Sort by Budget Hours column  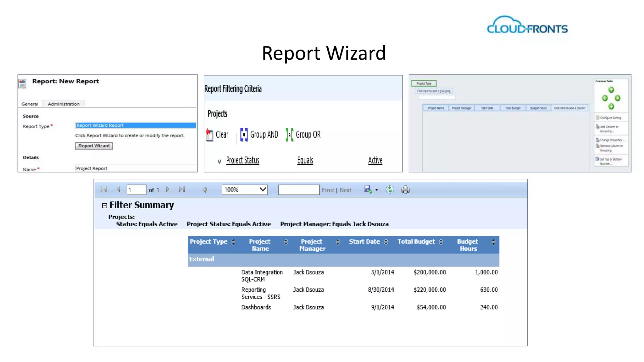pyautogui.click(x=493, y=242)
